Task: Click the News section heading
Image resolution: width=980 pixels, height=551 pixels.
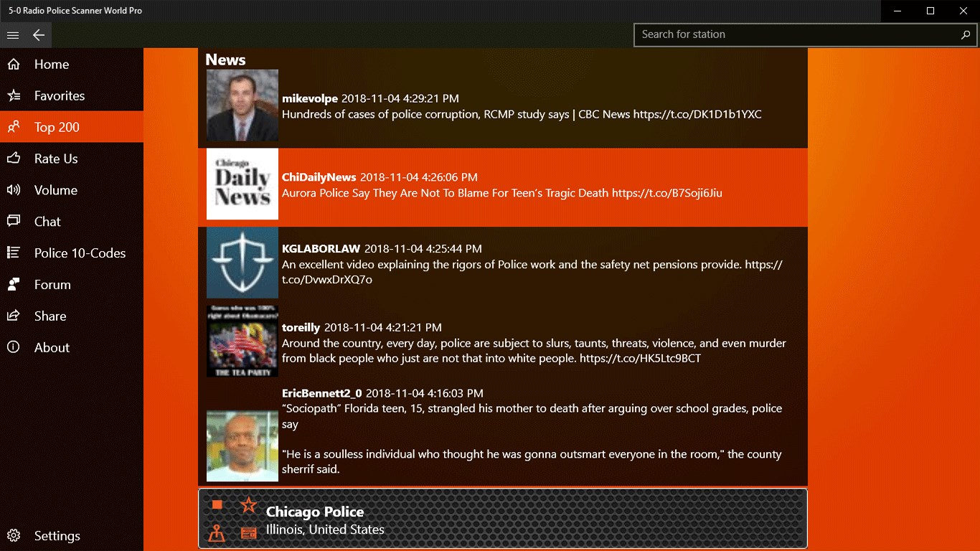Action: pos(225,60)
